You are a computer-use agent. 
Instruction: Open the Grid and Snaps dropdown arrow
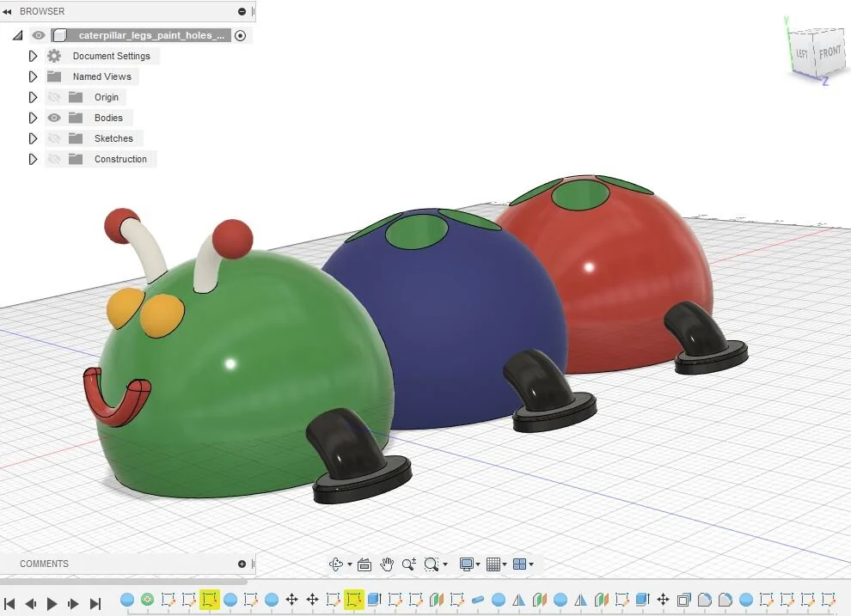tap(505, 564)
